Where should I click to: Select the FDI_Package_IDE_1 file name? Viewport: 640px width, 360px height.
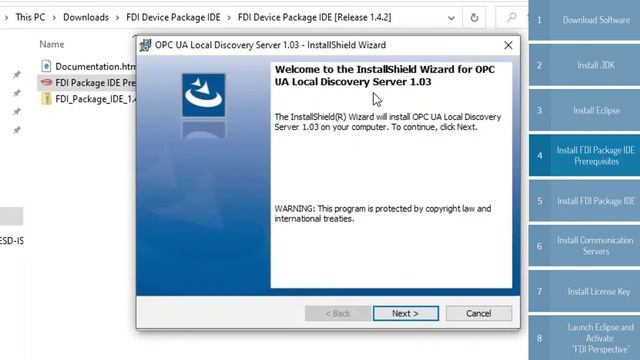96,99
